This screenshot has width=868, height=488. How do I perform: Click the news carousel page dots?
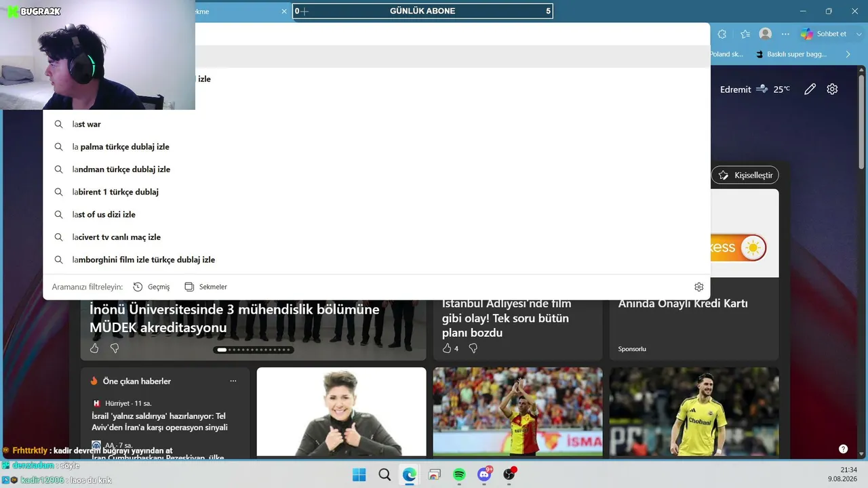(x=254, y=350)
